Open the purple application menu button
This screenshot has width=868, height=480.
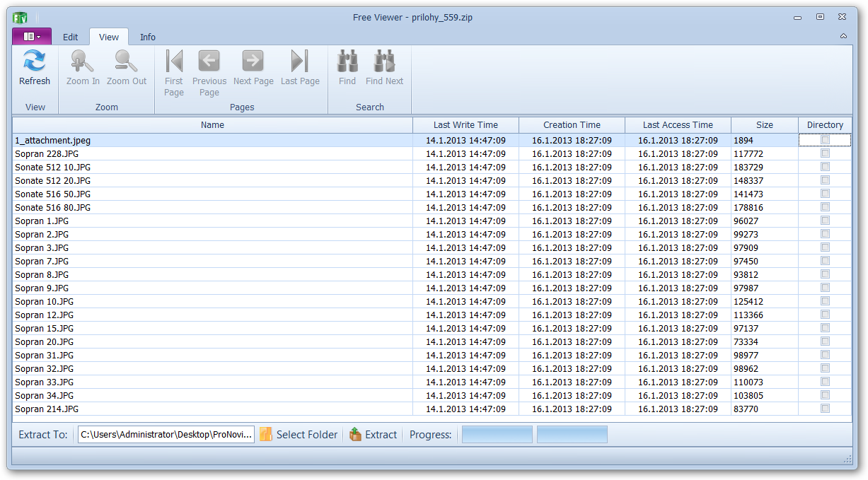pos(32,36)
